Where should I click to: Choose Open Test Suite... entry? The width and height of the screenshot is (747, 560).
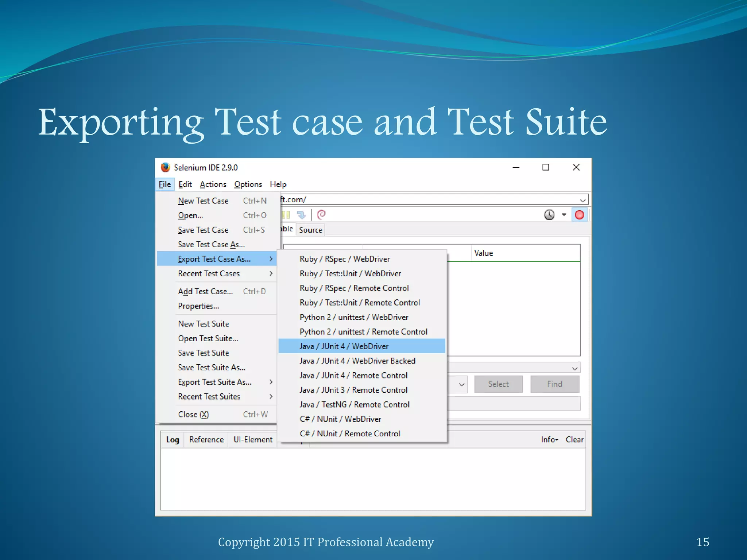217,338
